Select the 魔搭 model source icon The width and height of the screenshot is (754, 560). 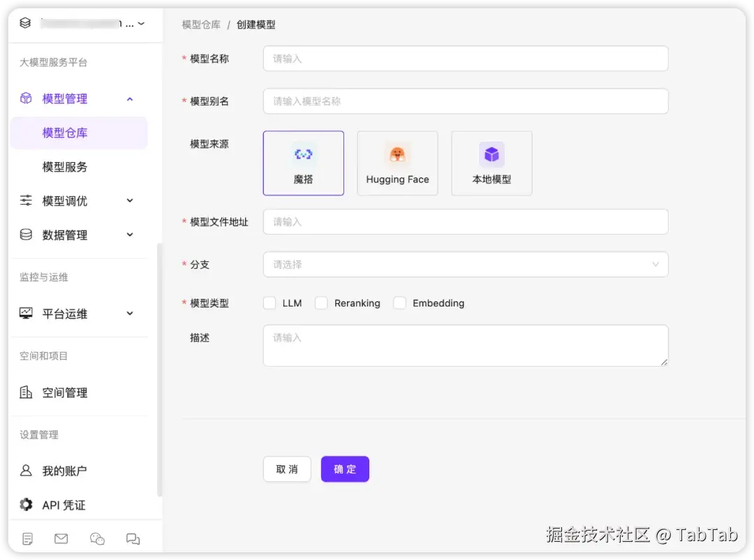(303, 163)
